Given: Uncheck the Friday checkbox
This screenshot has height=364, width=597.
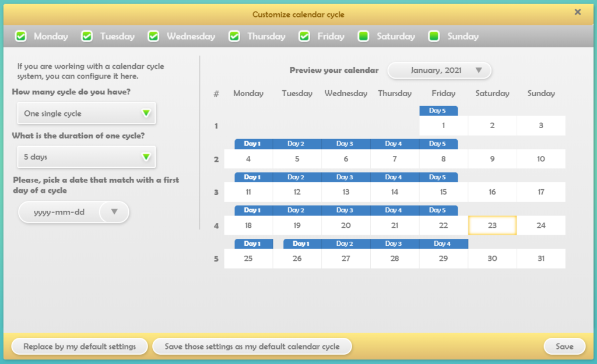Looking at the screenshot, I should 304,37.
